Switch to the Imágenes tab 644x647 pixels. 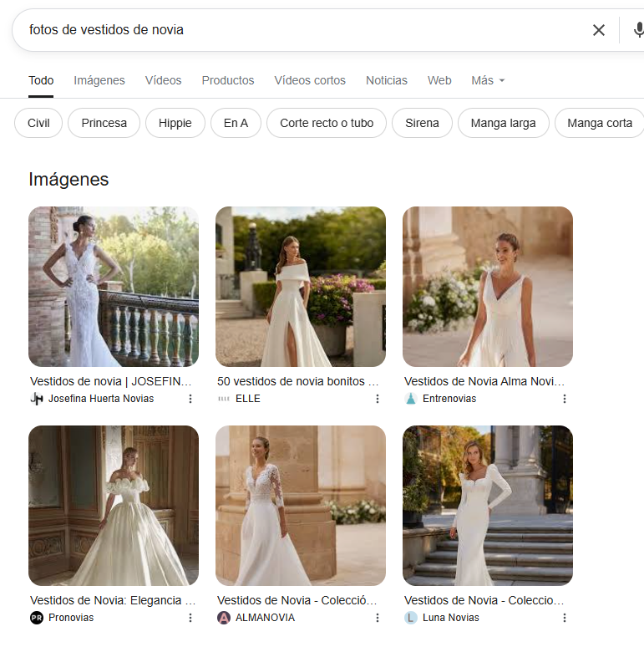pyautogui.click(x=99, y=80)
